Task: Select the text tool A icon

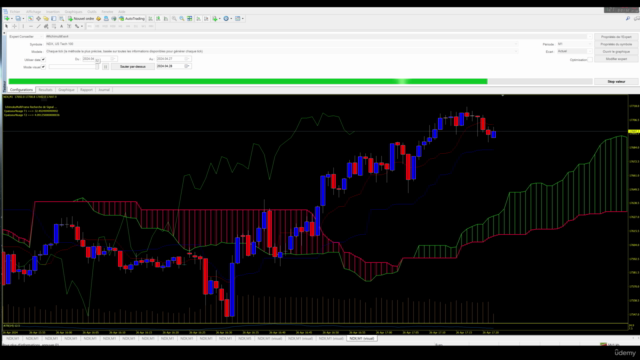Action: click(x=62, y=26)
